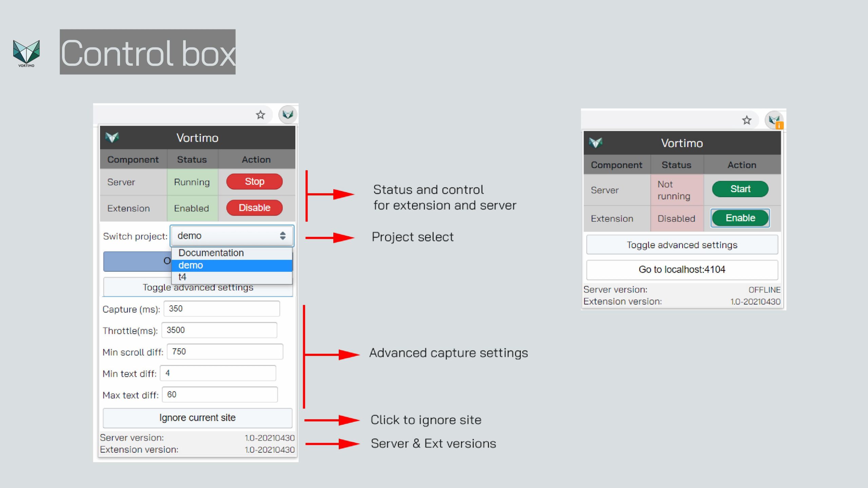868x488 pixels.
Task: Click Ignore current site button
Action: pyautogui.click(x=198, y=418)
